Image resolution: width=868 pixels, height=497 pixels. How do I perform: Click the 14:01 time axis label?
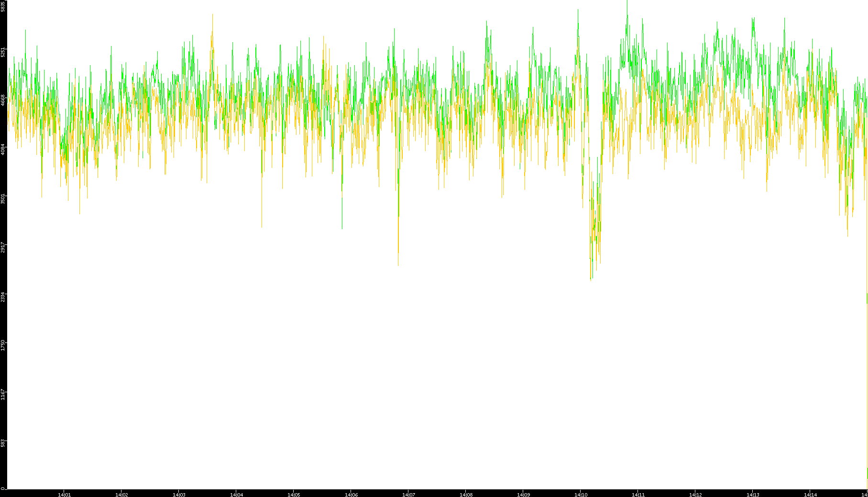[64, 495]
